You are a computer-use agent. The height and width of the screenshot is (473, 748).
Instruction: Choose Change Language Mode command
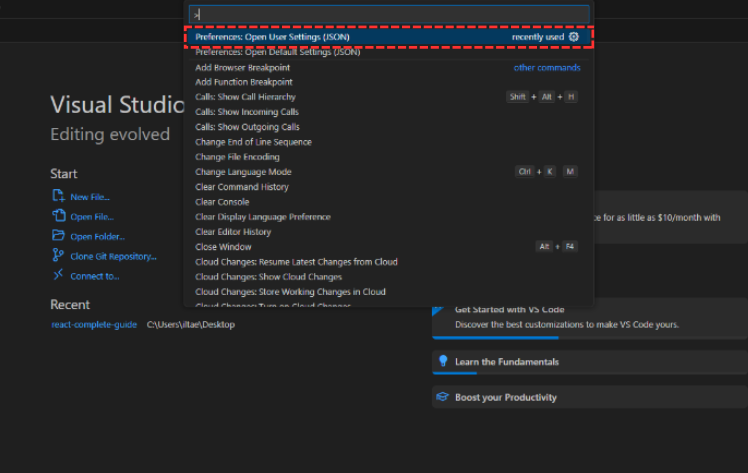pyautogui.click(x=389, y=172)
